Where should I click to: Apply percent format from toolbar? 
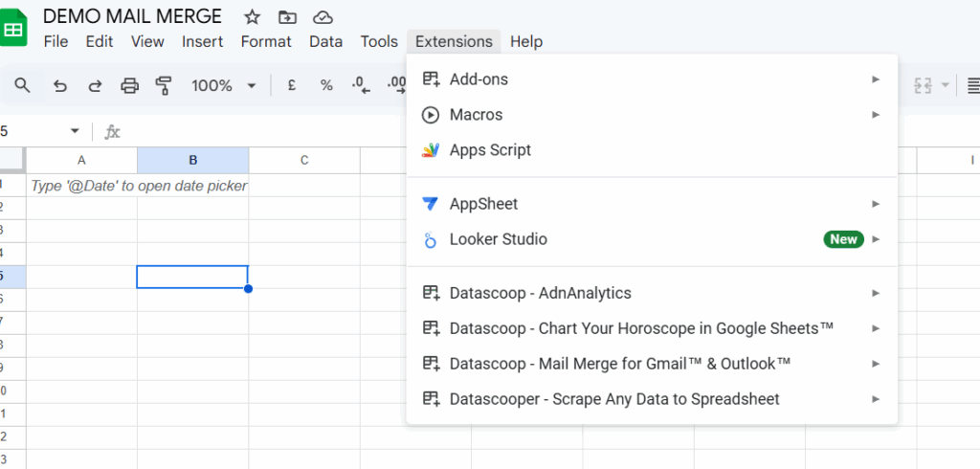click(326, 86)
